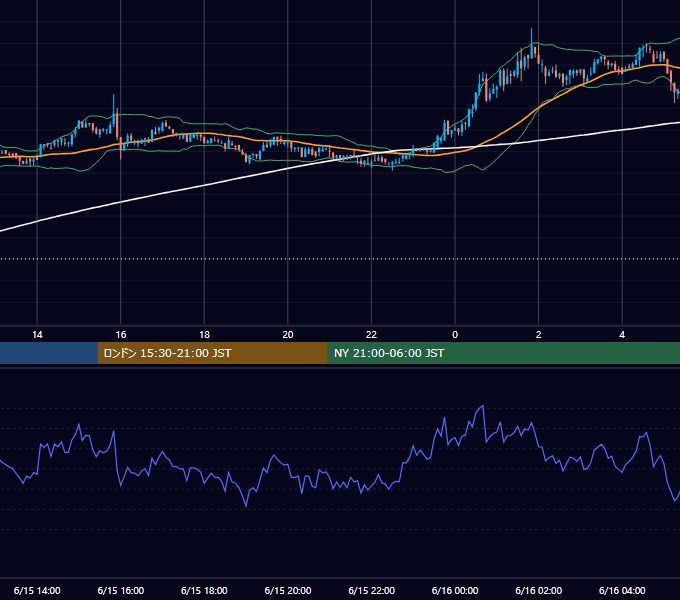The width and height of the screenshot is (680, 600).
Task: Click the 16 hour axis label
Action: pos(121,335)
